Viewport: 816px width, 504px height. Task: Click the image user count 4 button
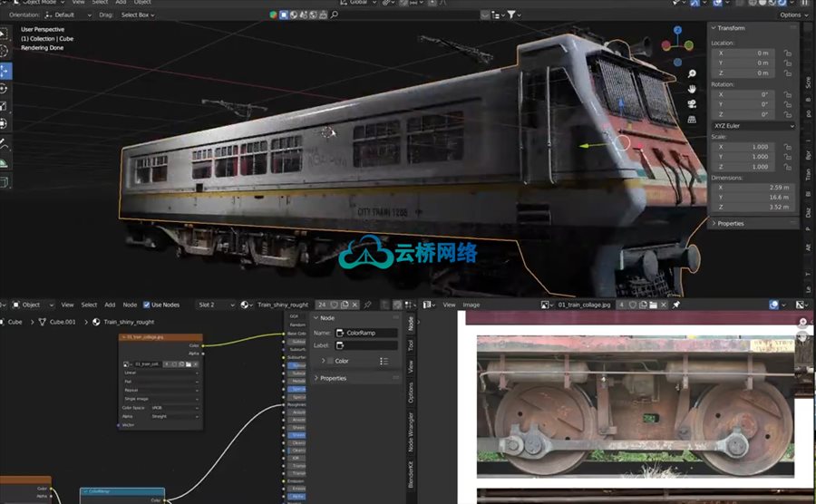point(621,305)
